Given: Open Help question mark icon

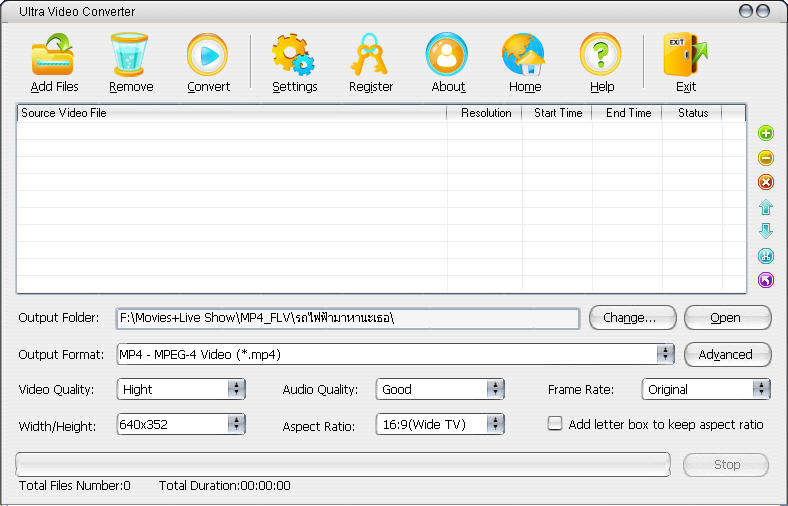Looking at the screenshot, I should coord(601,54).
